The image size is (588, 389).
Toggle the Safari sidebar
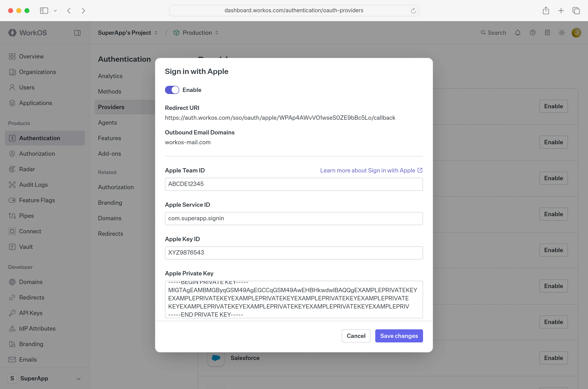point(44,11)
